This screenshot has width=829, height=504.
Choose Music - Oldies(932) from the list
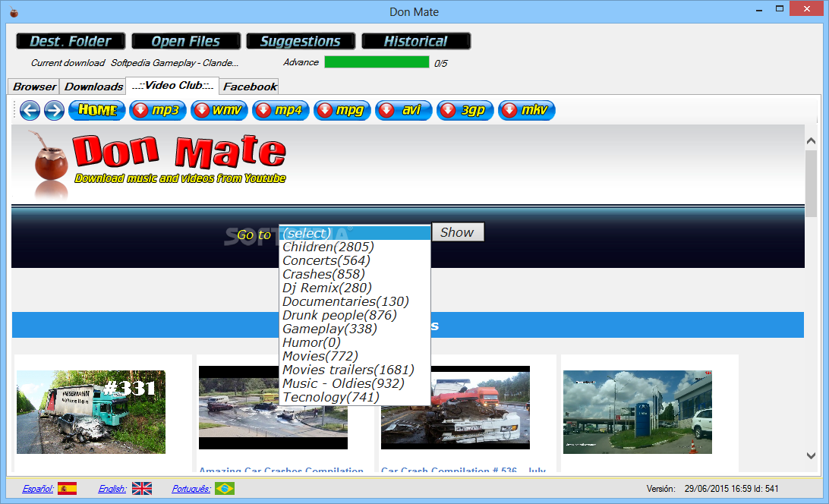pos(355,384)
